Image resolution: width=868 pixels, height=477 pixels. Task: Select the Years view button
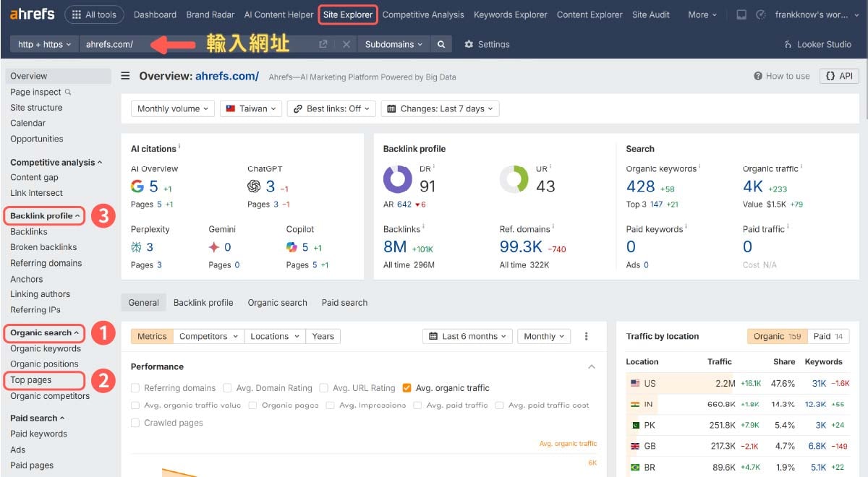click(323, 336)
